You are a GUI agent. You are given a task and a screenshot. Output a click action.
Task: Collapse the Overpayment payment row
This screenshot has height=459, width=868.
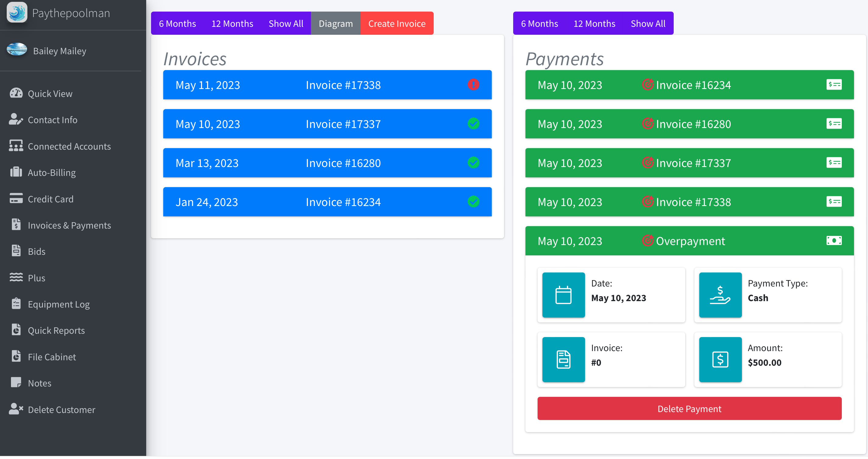click(689, 241)
